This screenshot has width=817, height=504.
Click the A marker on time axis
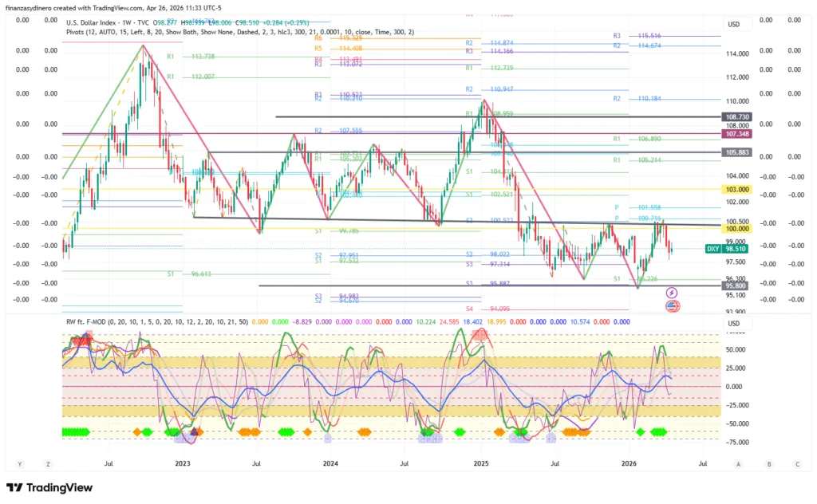[739, 463]
